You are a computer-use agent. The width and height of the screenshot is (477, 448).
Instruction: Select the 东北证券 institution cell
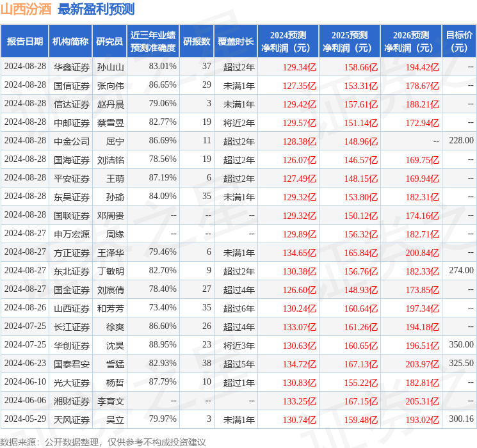[72, 271]
